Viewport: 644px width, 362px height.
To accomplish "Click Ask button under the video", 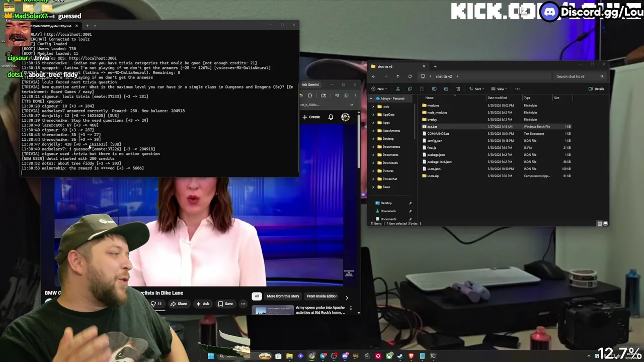I will click(x=203, y=304).
